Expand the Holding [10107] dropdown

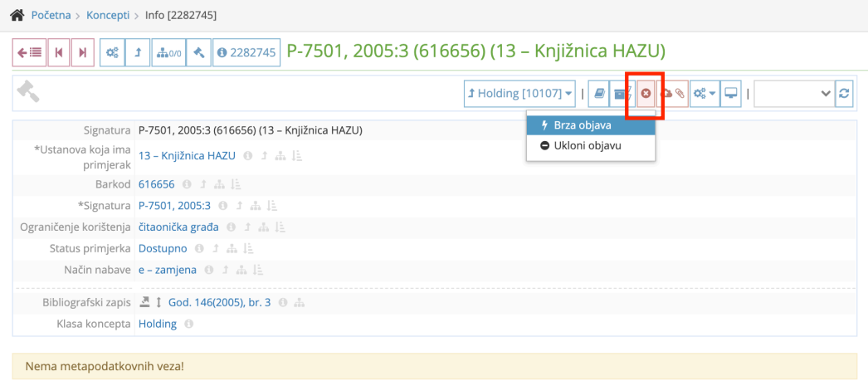(x=520, y=94)
